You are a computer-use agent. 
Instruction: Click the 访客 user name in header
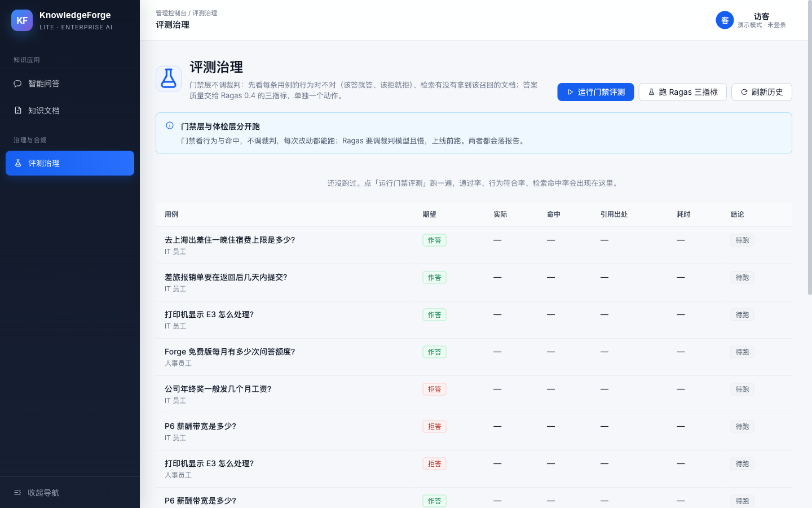[761, 16]
